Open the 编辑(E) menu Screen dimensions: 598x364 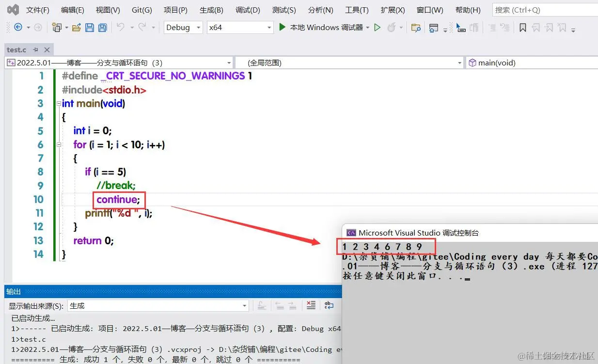72,10
